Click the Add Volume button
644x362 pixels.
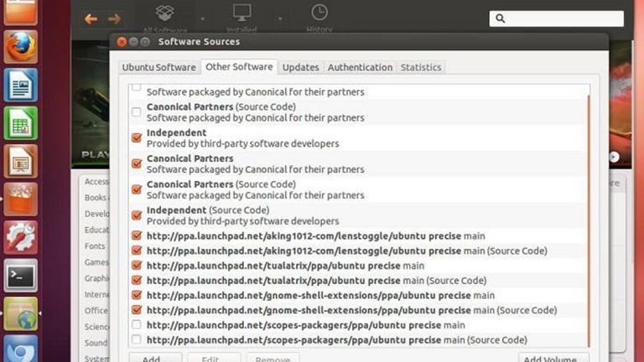[553, 358]
